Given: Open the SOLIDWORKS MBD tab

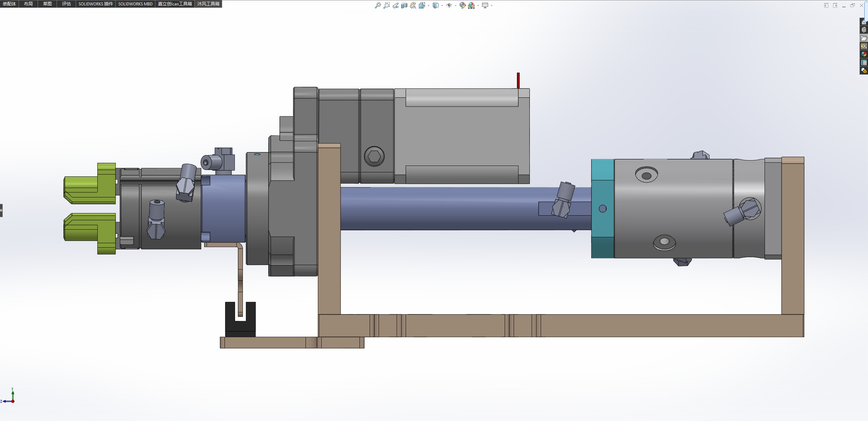Looking at the screenshot, I should click(x=135, y=4).
